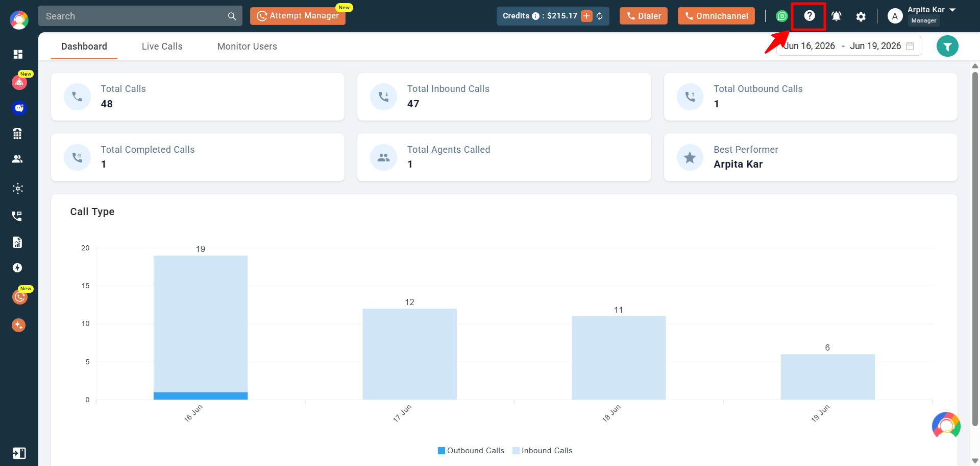Open the teal filter button
The image size is (980, 466).
947,46
